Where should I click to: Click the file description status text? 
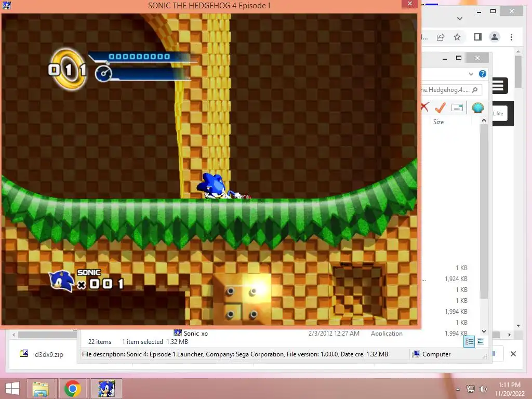coord(222,354)
